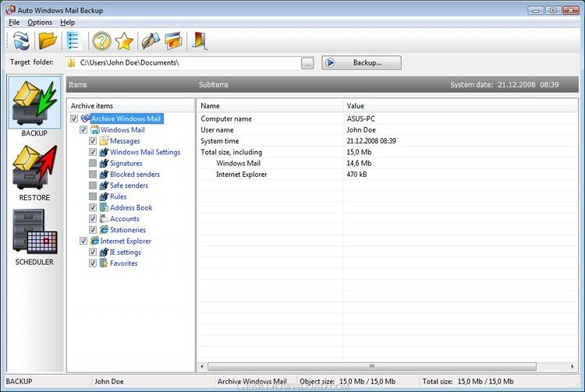Image resolution: width=585 pixels, height=392 pixels.
Task: Click the Blocked senders gear icon
Action: [104, 174]
